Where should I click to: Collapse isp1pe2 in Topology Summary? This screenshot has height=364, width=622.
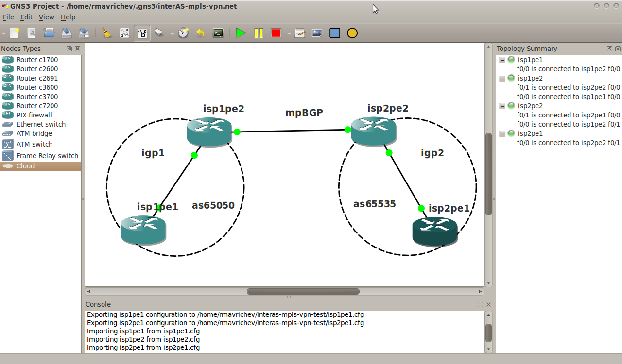click(x=502, y=79)
